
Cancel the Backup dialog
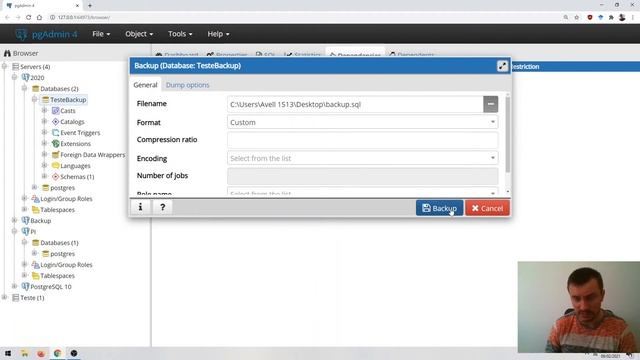tap(487, 208)
